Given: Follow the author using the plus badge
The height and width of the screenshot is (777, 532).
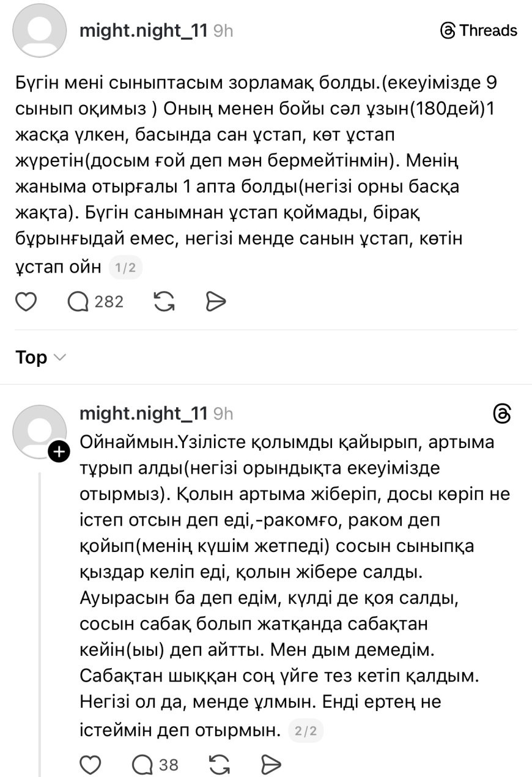Looking at the screenshot, I should click(59, 452).
